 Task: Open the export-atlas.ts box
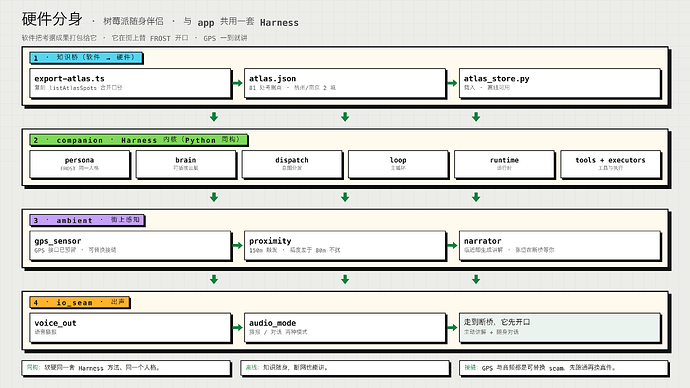point(130,83)
